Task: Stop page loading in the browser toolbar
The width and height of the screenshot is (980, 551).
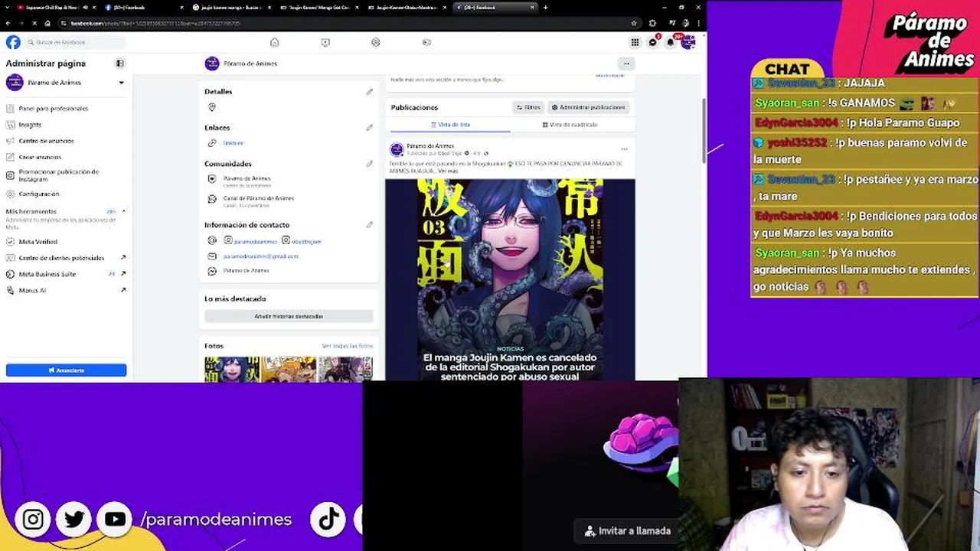Action: coord(34,24)
